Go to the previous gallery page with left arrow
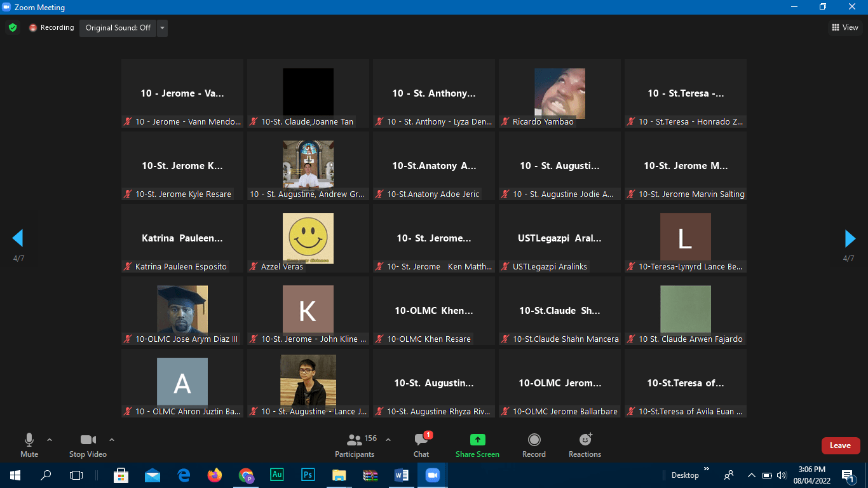The image size is (868, 488). 18,238
